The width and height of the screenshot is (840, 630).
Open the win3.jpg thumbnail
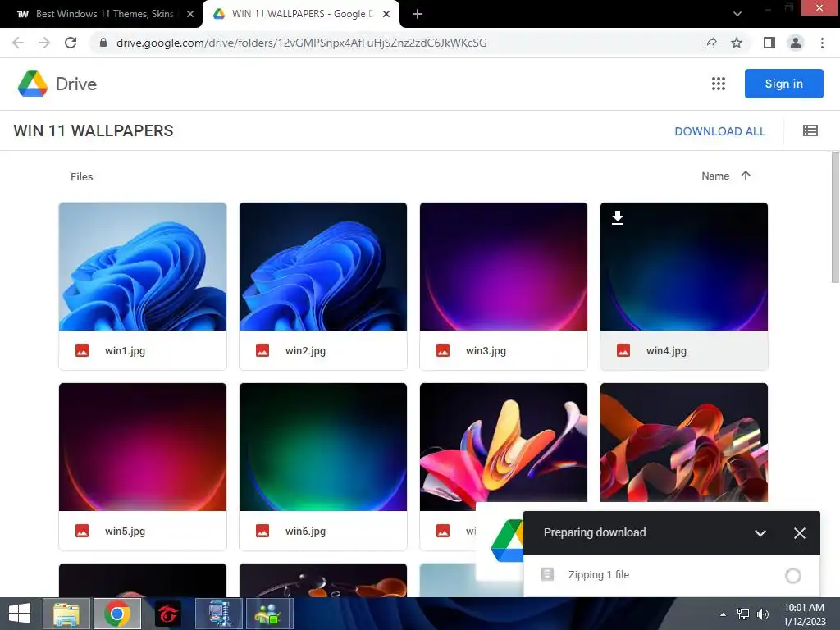tap(504, 267)
